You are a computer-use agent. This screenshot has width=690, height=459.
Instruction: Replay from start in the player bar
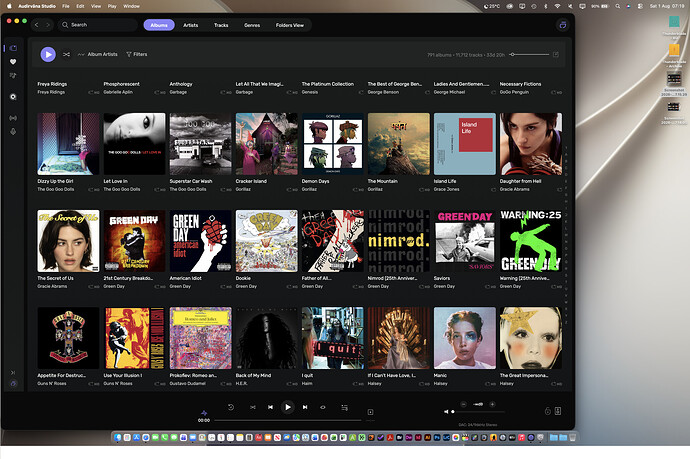pos(231,408)
